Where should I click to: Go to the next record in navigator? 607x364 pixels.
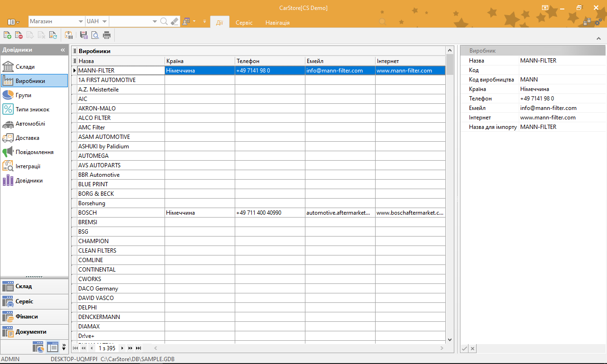click(x=122, y=348)
